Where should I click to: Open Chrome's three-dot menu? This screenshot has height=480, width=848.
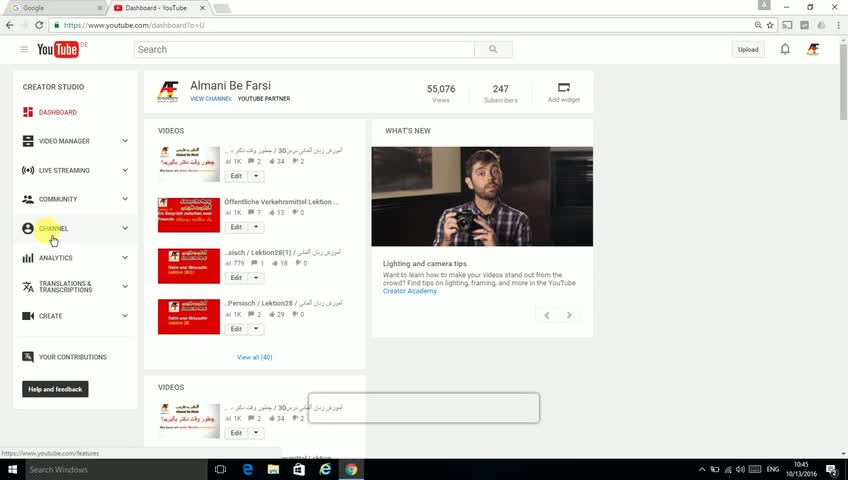[839, 25]
